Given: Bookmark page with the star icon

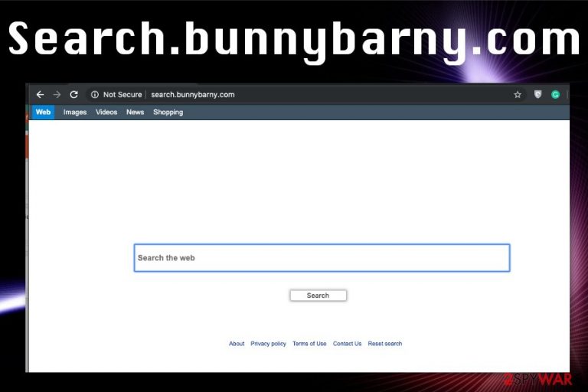Looking at the screenshot, I should [518, 94].
